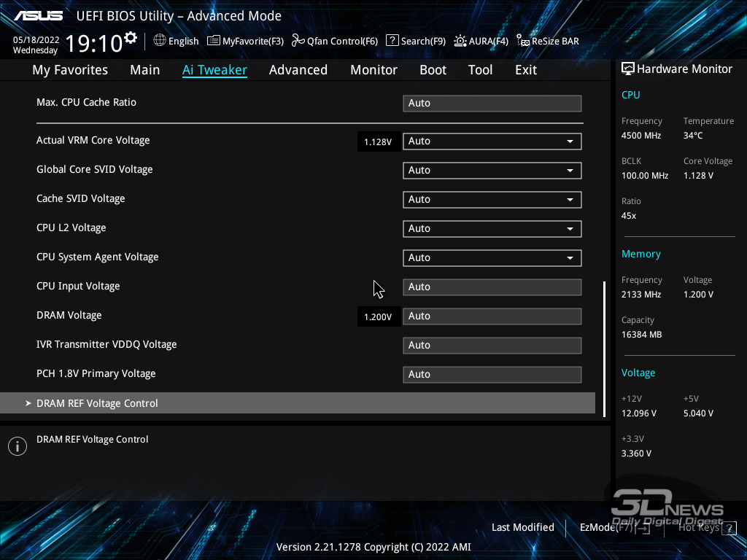Open Cache SVID Voltage dropdown
The image size is (747, 560).
coord(492,199)
